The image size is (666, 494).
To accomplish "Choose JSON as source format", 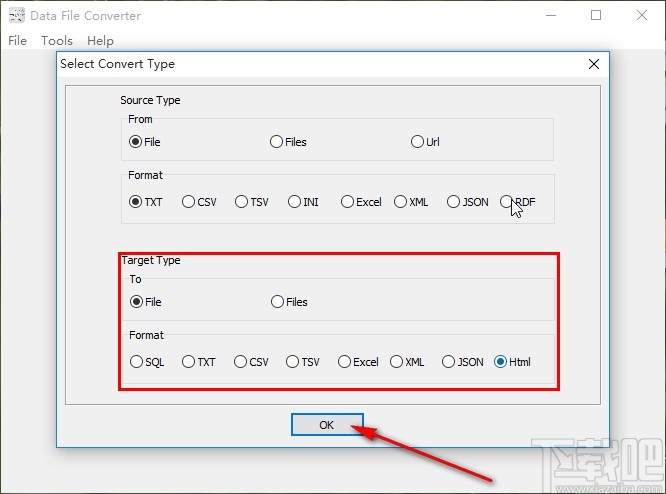I will [468, 202].
